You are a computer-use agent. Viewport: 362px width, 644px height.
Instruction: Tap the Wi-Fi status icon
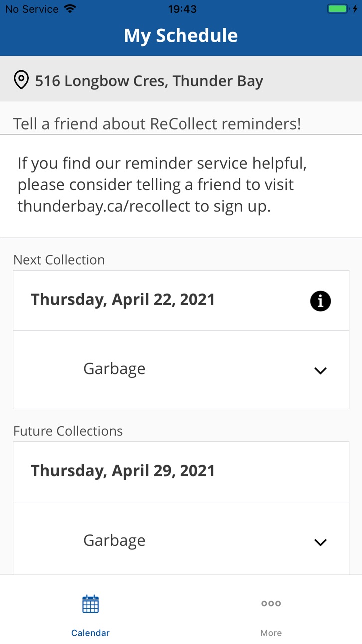click(x=70, y=9)
